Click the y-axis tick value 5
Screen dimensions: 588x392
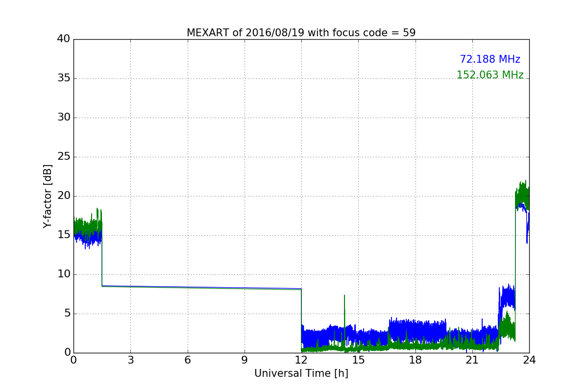[x=67, y=314]
